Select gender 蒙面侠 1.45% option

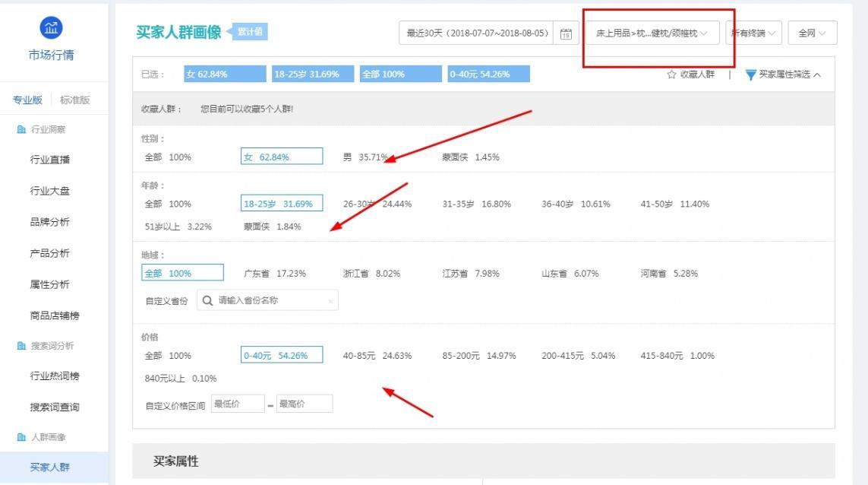coord(471,157)
